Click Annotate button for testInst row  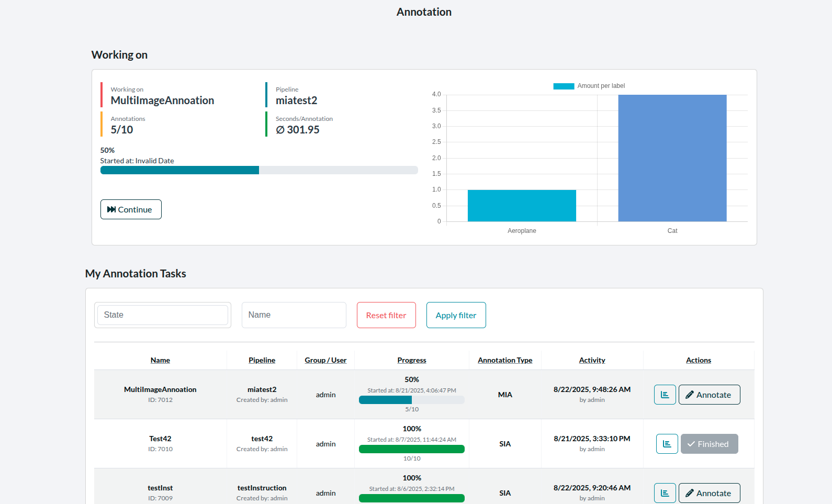[709, 493]
